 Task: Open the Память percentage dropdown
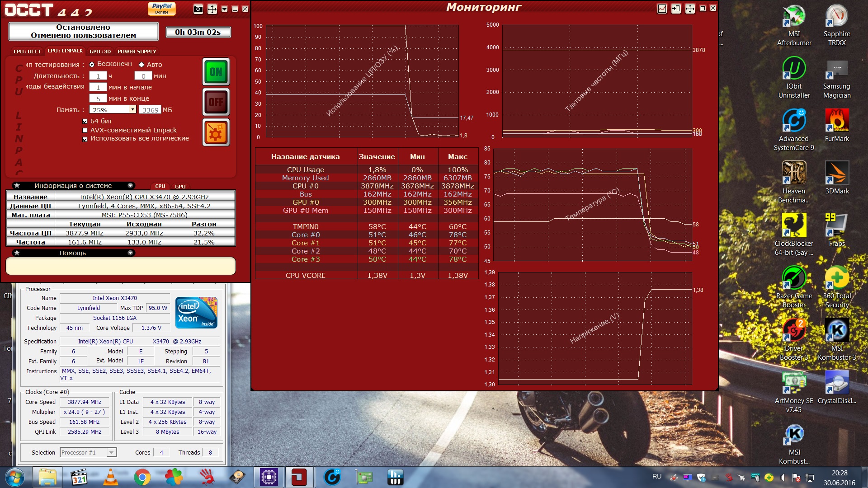(132, 110)
